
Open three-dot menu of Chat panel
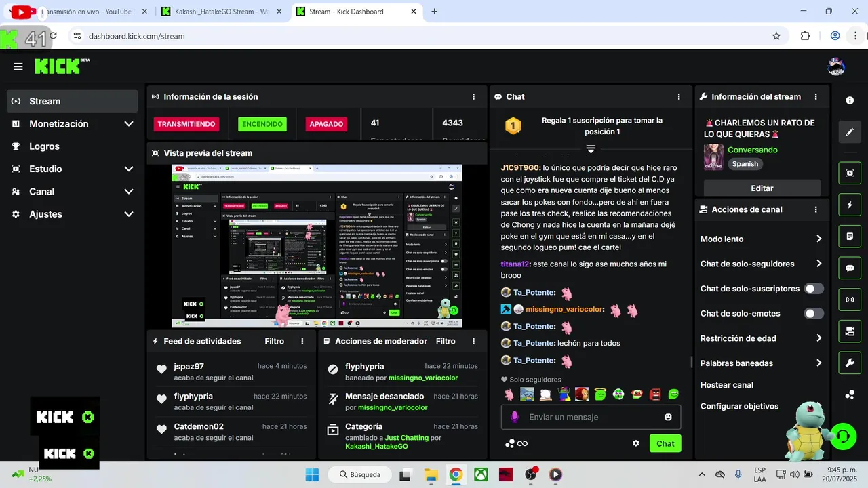[679, 97]
